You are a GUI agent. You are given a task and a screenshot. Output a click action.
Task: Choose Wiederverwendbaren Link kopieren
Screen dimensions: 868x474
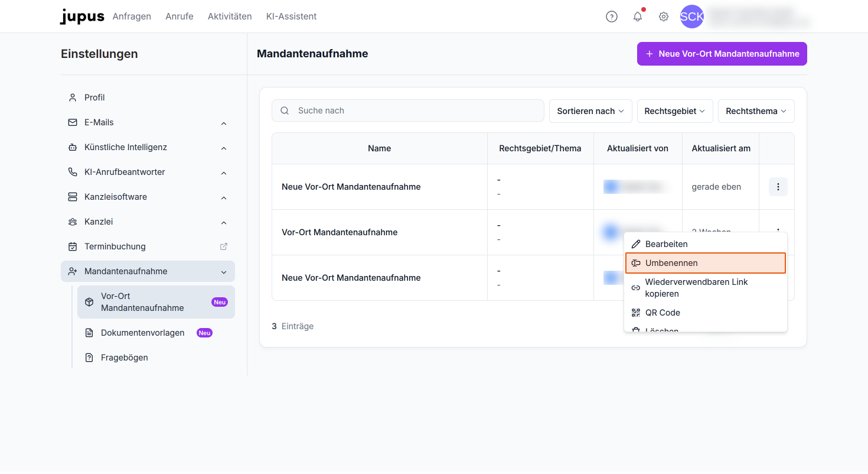[x=706, y=288]
